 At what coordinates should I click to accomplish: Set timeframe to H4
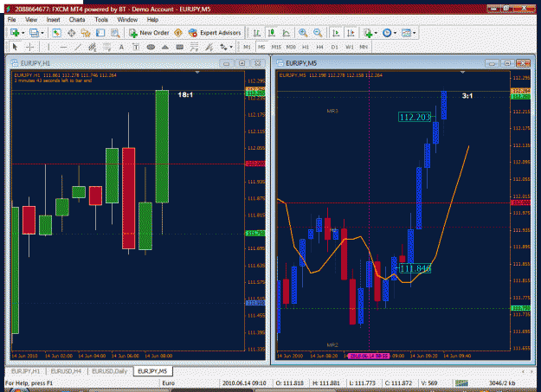(x=319, y=47)
